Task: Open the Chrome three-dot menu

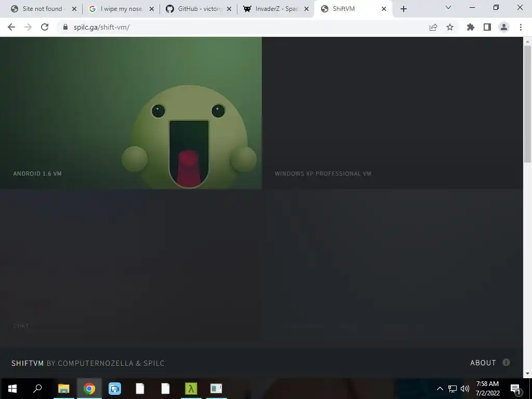Action: (x=521, y=27)
